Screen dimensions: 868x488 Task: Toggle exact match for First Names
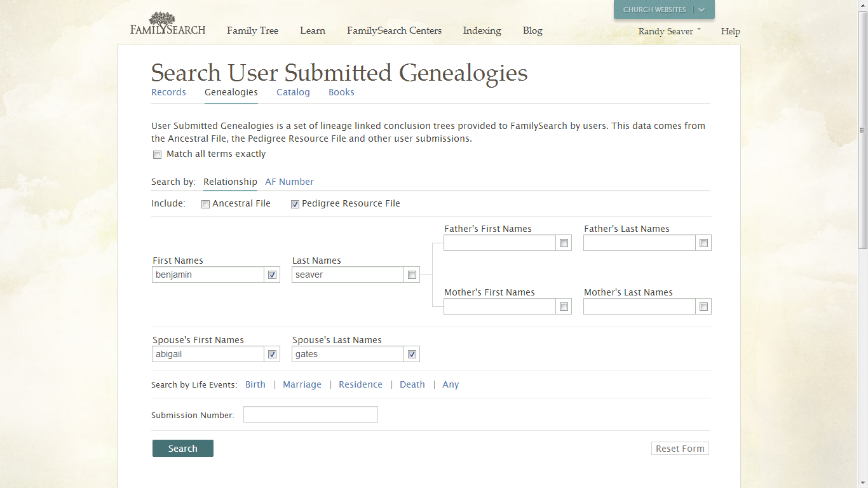click(x=272, y=274)
